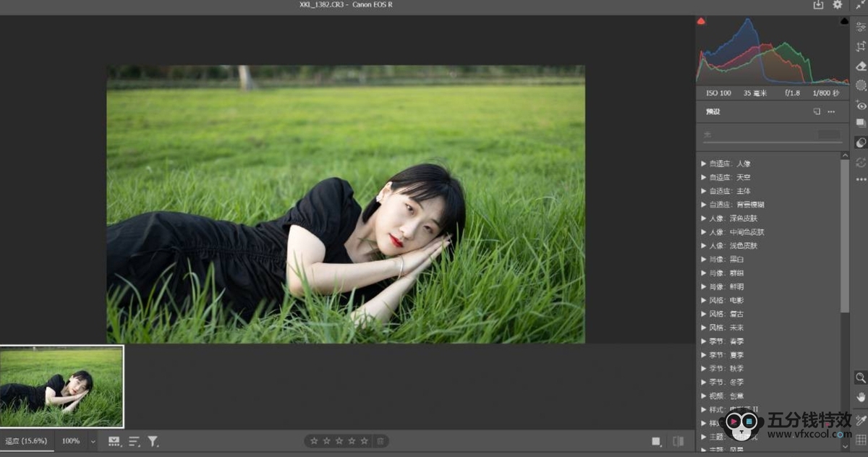Viewport: 868px width, 457px height.
Task: Open the filmstrip sort icon
Action: coord(134,440)
